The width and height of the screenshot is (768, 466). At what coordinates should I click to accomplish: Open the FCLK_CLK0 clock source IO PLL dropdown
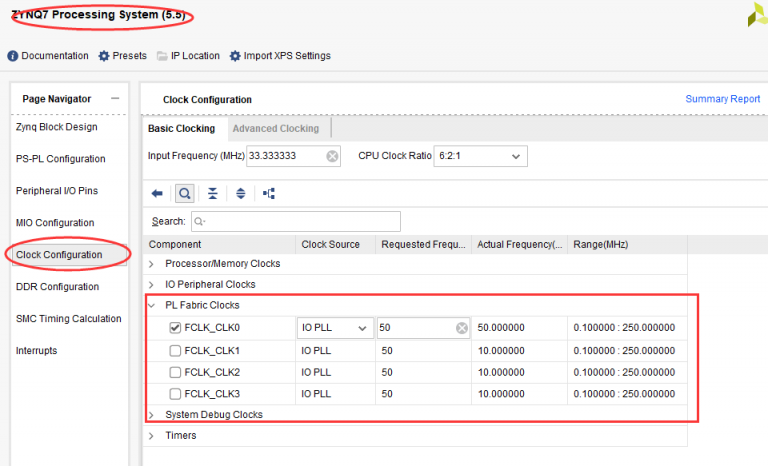(x=334, y=328)
